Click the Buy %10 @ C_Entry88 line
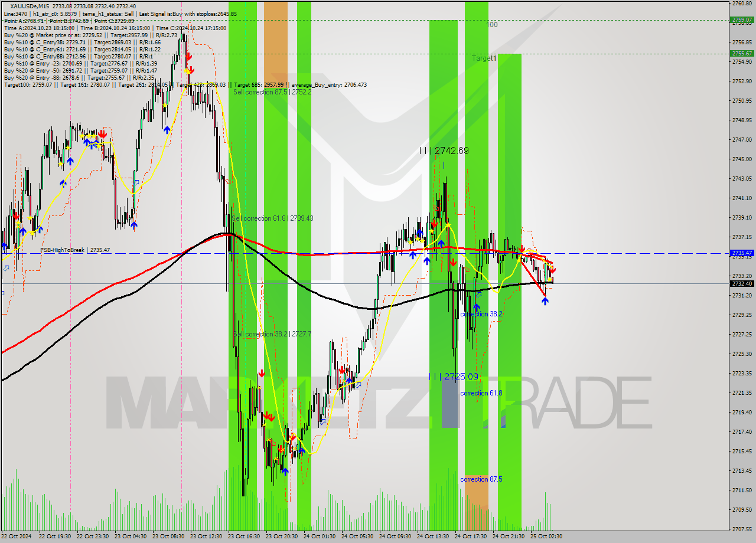The width and height of the screenshot is (756, 543). pos(79,56)
